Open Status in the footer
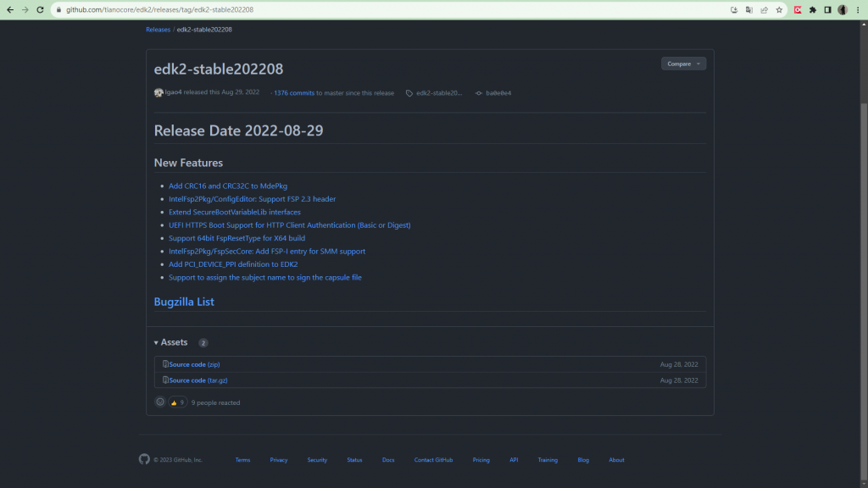Image resolution: width=868 pixels, height=488 pixels. [354, 460]
